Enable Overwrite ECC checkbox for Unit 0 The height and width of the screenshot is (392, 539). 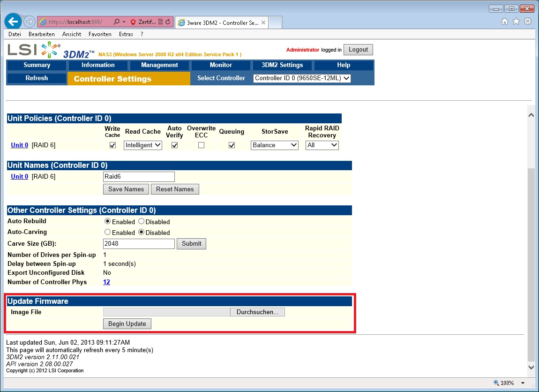click(x=201, y=145)
